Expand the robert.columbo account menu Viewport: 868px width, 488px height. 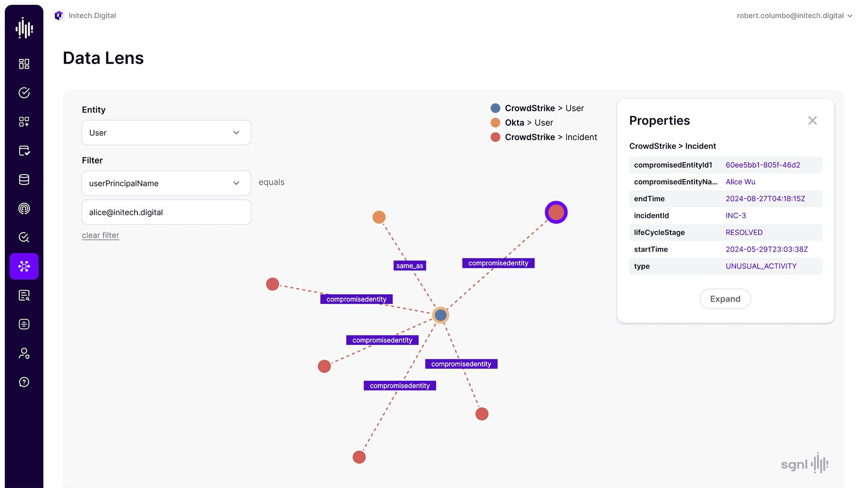794,15
